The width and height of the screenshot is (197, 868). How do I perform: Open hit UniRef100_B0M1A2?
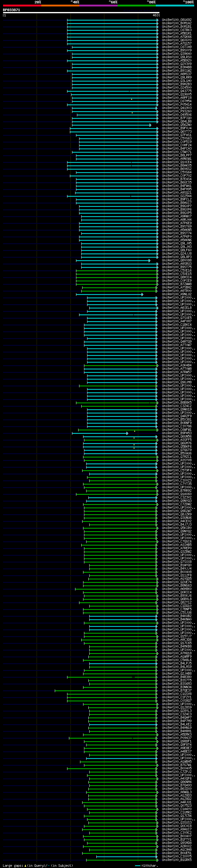pyautogui.click(x=177, y=23)
